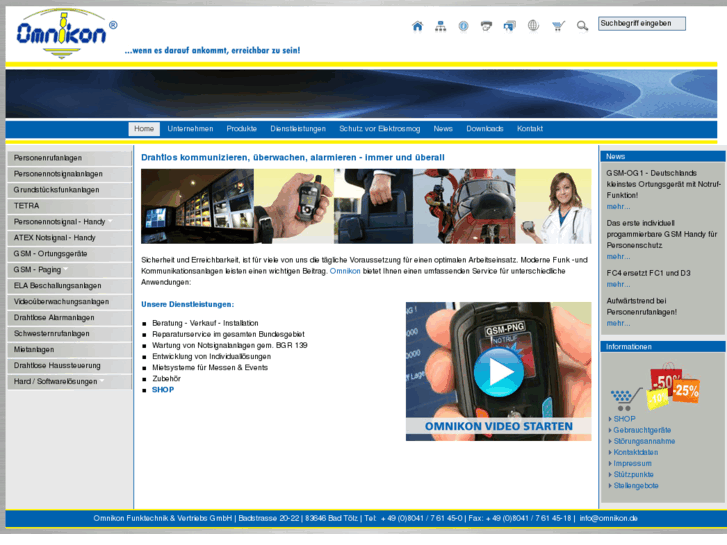The image size is (727, 545).
Task: Open Schwesternrufanlagen in sidebar
Action: (70, 334)
